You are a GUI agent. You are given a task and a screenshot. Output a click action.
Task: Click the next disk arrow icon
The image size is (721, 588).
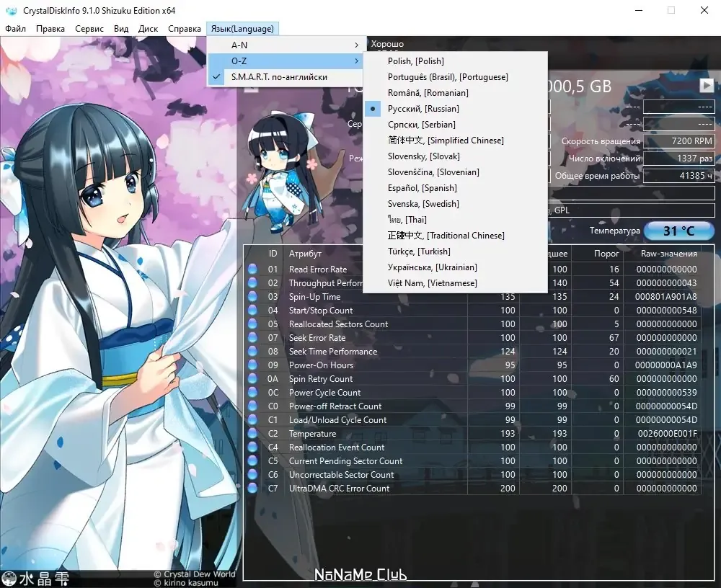pos(707,86)
